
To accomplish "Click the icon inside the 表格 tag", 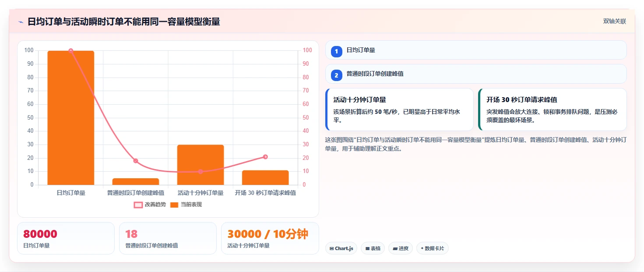I will tap(367, 248).
